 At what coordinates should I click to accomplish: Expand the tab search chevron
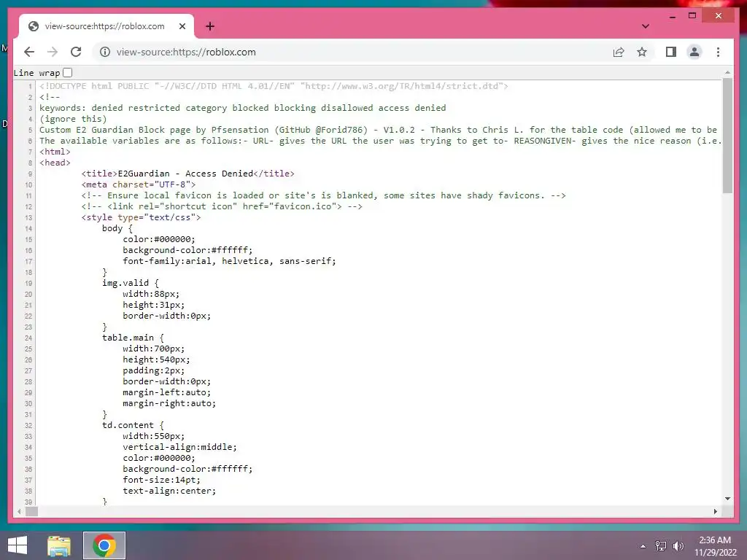tap(645, 26)
